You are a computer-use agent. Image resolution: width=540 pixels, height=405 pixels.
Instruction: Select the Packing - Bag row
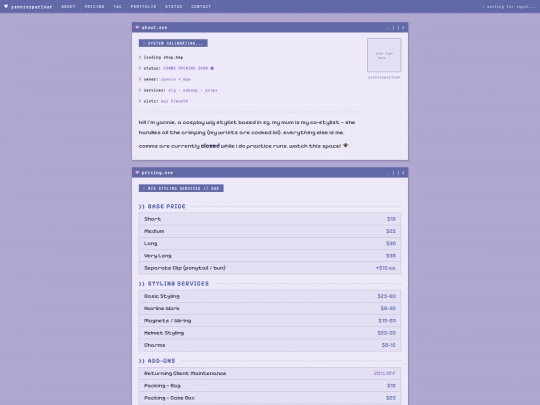pyautogui.click(x=270, y=386)
